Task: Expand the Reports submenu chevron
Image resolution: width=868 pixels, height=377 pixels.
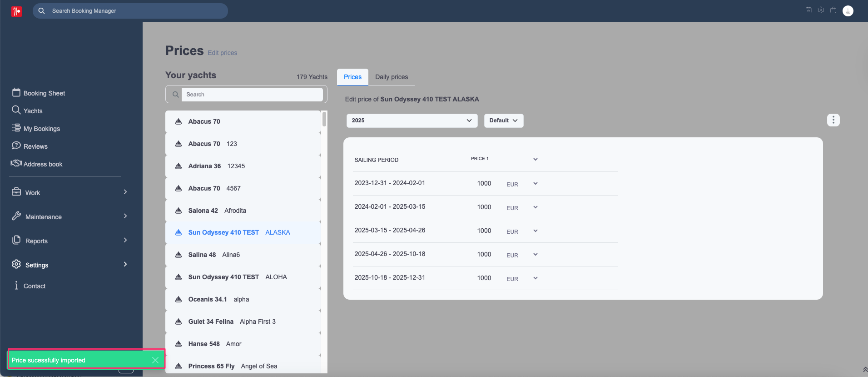Action: click(x=125, y=240)
